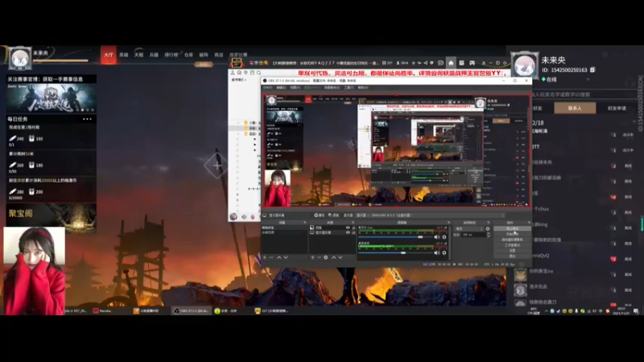Toggle lock on 图像 source
Viewport: 644px width, 362px height.
pos(353,228)
